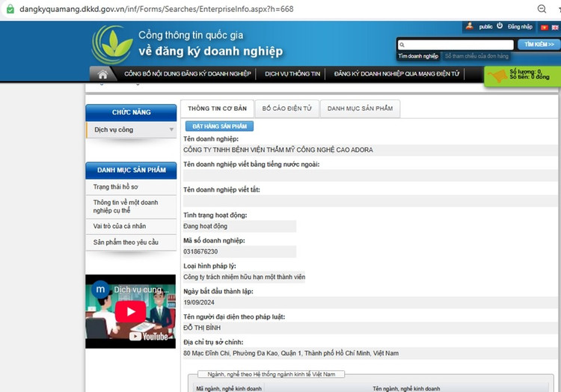Click the power icon beside Đăng nhập

pyautogui.click(x=500, y=26)
